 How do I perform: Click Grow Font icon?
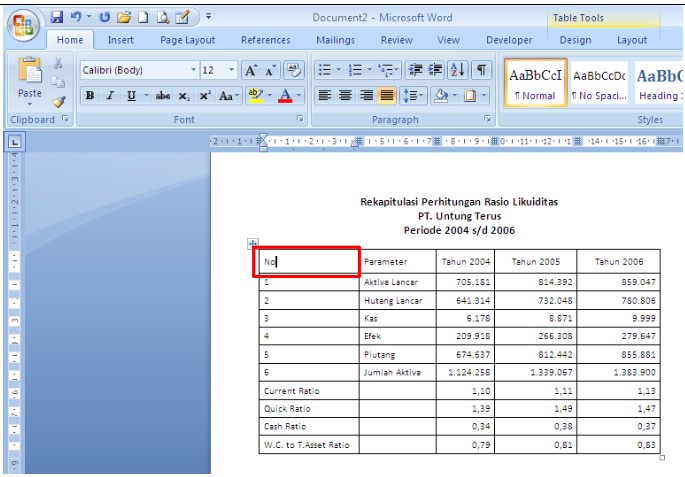(251, 70)
